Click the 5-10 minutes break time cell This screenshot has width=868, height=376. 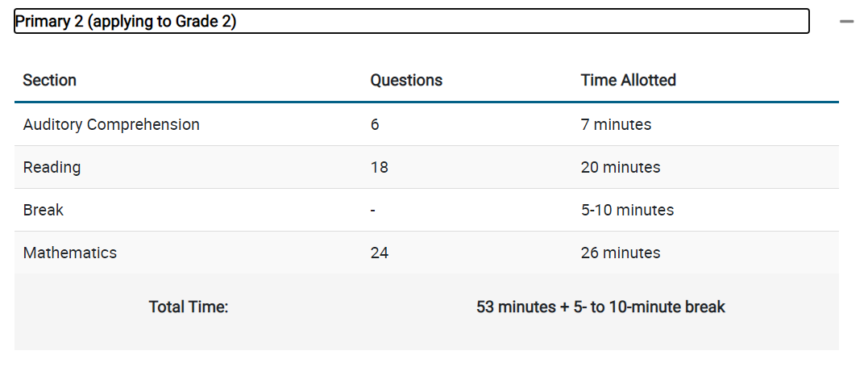(627, 210)
